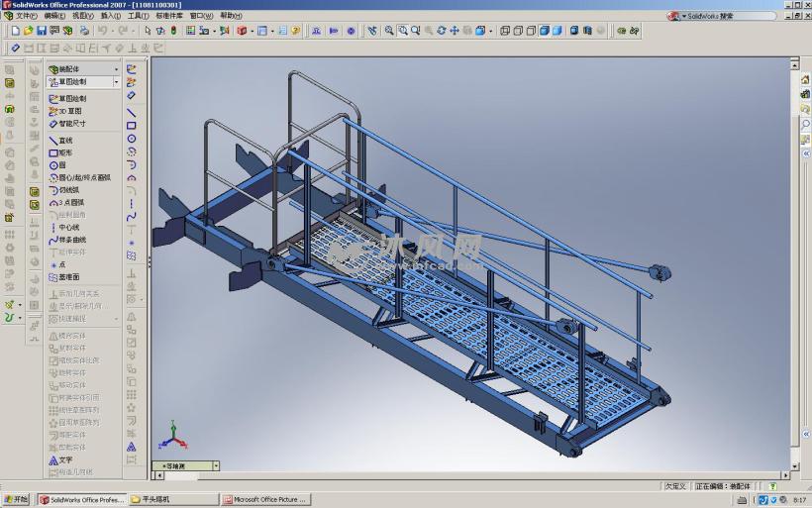812x508 pixels.
Task: Open the 窗口(W) menu
Action: point(201,16)
